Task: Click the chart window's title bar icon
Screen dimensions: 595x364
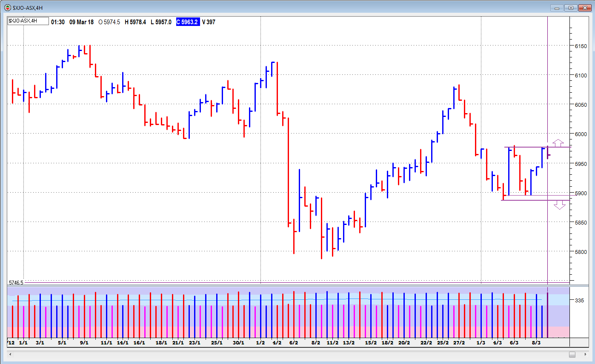Action: pyautogui.click(x=7, y=8)
